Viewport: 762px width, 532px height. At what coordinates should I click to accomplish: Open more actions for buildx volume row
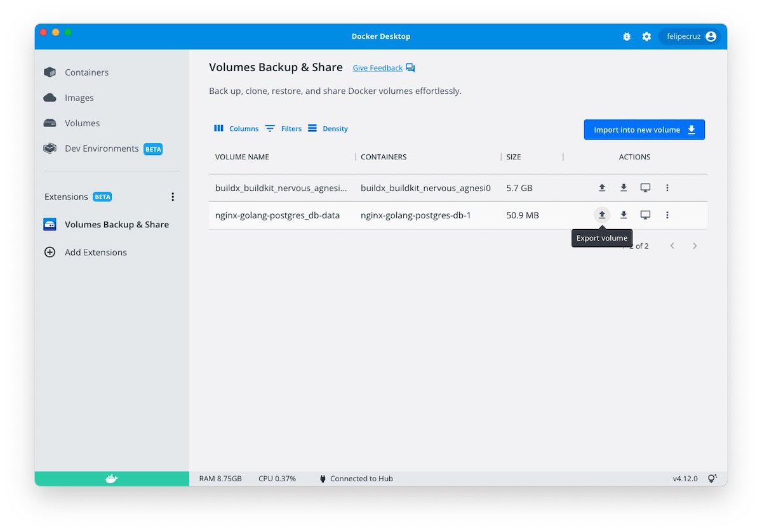(x=667, y=187)
